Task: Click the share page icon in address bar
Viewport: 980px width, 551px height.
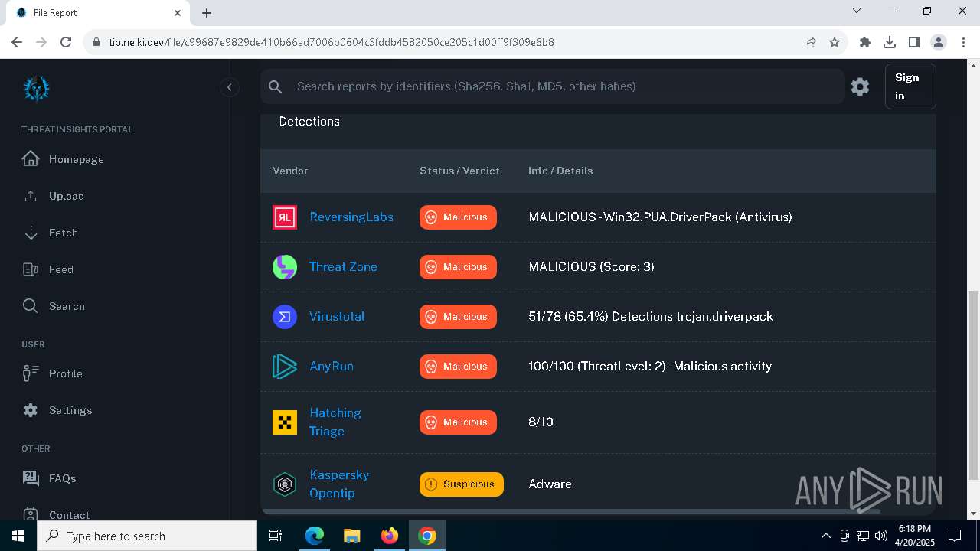Action: tap(810, 42)
